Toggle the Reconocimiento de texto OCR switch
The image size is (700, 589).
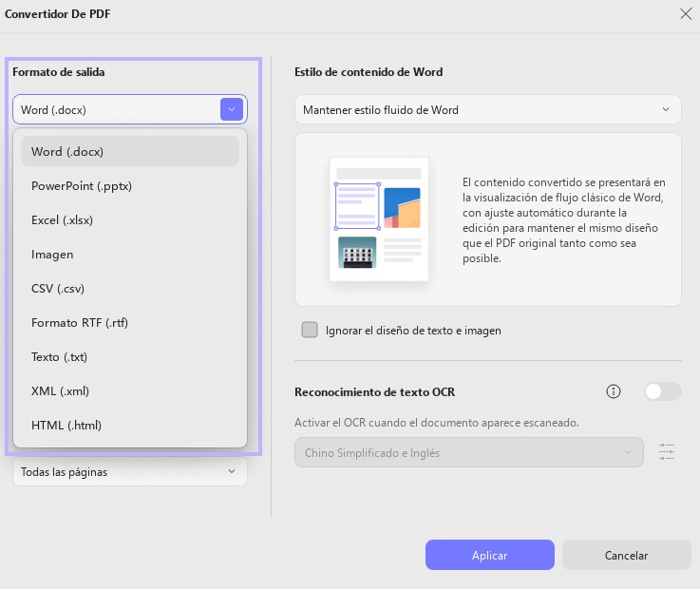tap(663, 391)
